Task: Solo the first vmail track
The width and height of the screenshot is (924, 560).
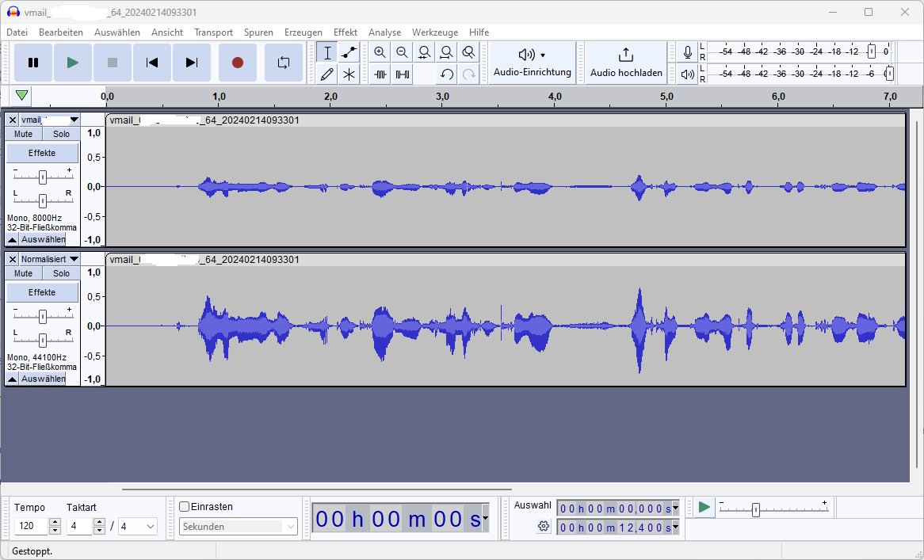Action: coord(61,134)
